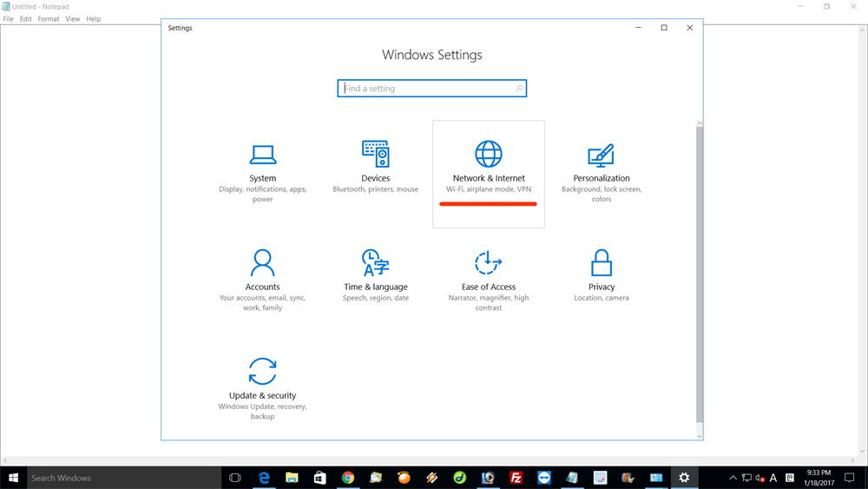Launch Microsoft Edge from the taskbar
This screenshot has height=489, width=868.
point(264,478)
